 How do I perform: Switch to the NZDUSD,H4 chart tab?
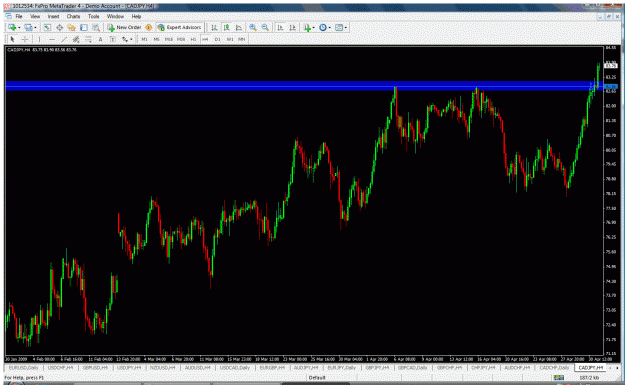pos(163,367)
